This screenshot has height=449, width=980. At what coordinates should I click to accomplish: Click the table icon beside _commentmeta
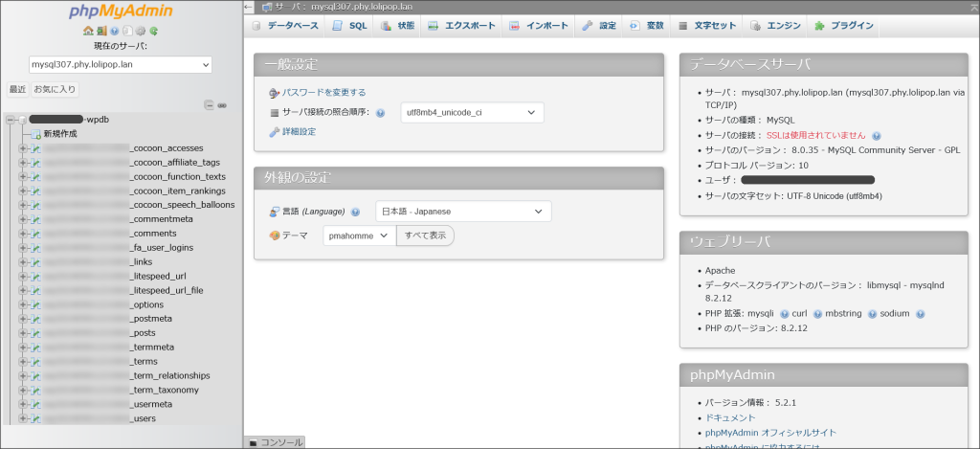(35, 219)
